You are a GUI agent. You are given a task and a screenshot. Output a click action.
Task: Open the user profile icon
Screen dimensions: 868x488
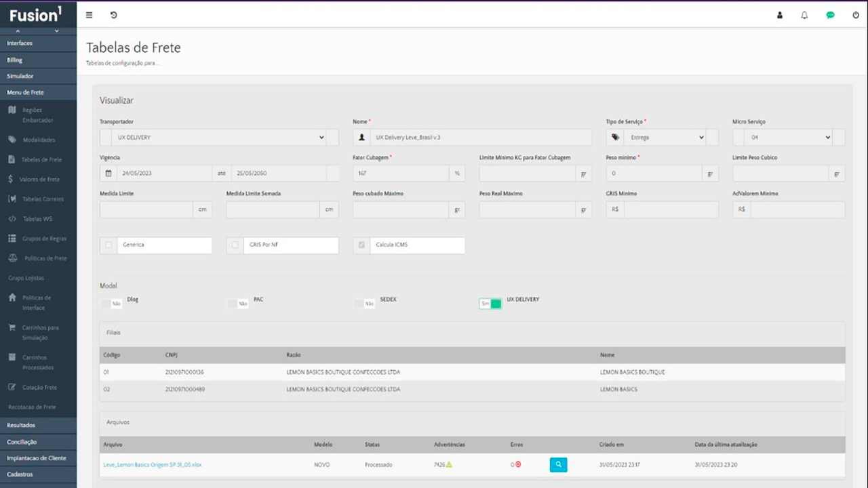[780, 15]
